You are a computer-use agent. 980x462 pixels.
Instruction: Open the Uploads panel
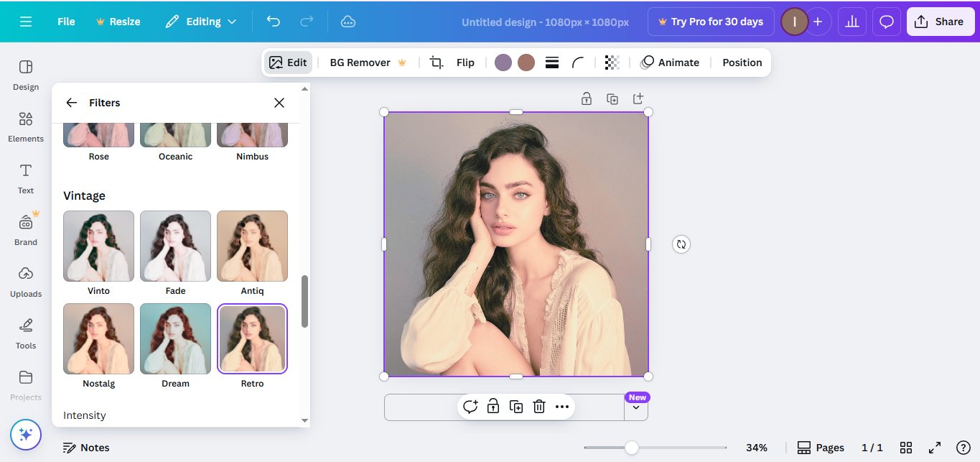pos(25,282)
